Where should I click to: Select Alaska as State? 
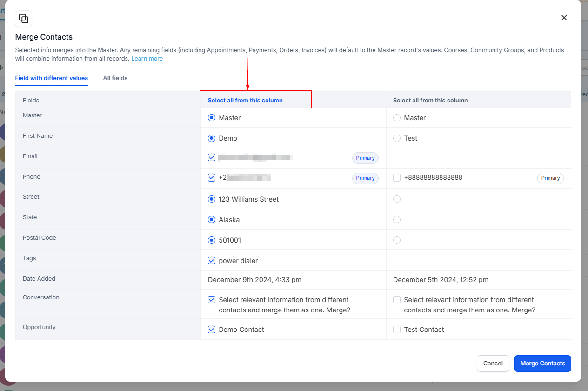212,220
